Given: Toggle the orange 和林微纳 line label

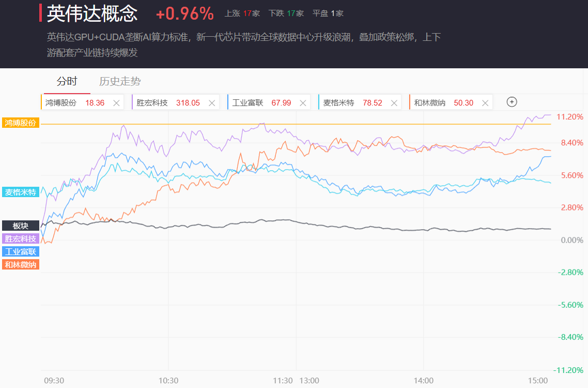Looking at the screenshot, I should [x=21, y=264].
